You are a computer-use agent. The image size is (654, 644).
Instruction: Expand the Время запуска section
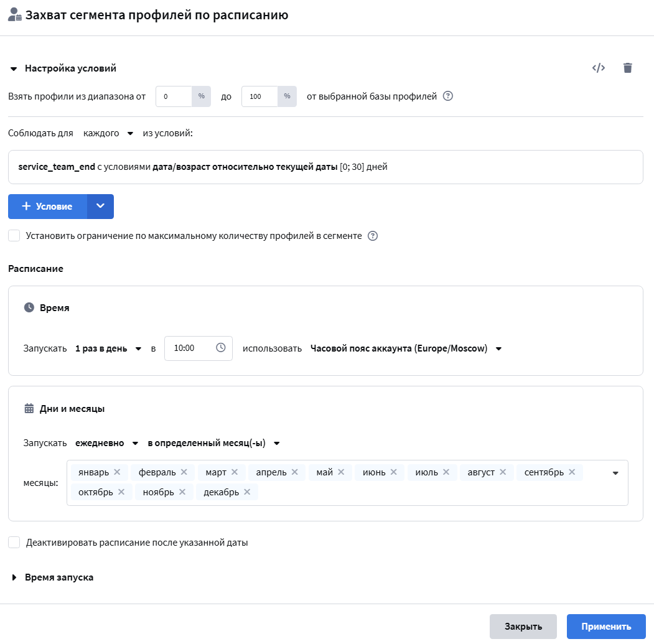(x=52, y=577)
